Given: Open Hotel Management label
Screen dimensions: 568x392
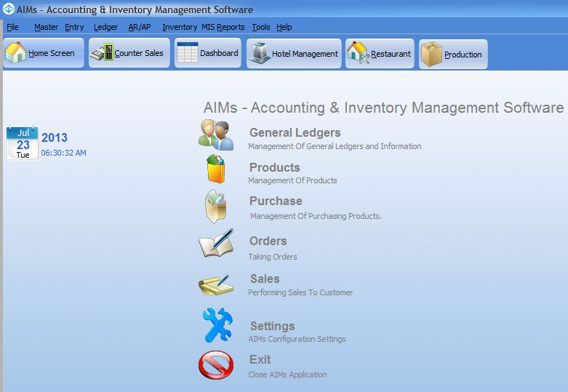Looking at the screenshot, I should pos(305,54).
